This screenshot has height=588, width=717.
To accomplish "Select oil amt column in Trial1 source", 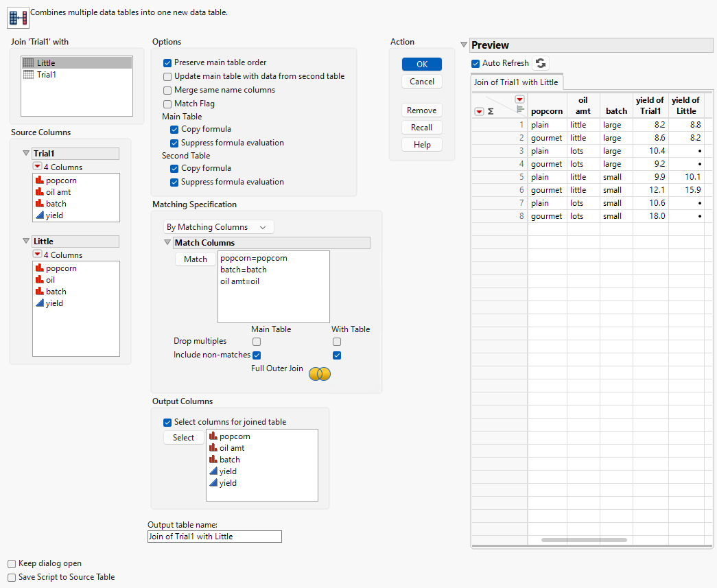I will (x=58, y=192).
